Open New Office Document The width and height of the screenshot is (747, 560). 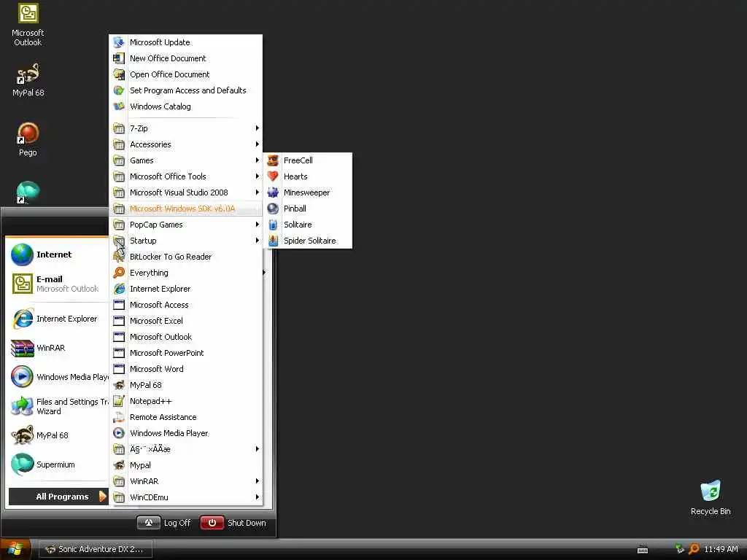(x=186, y=58)
